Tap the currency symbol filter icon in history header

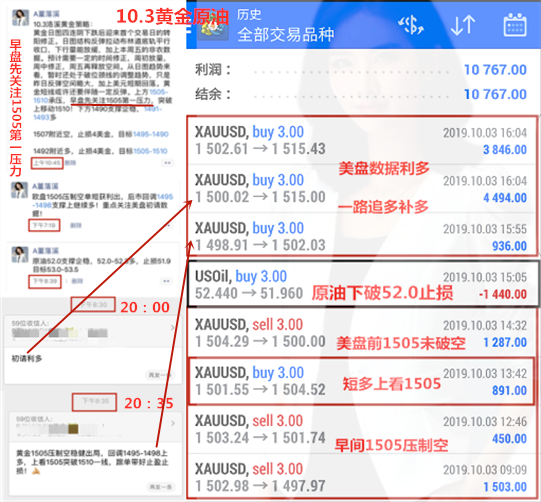411,25
